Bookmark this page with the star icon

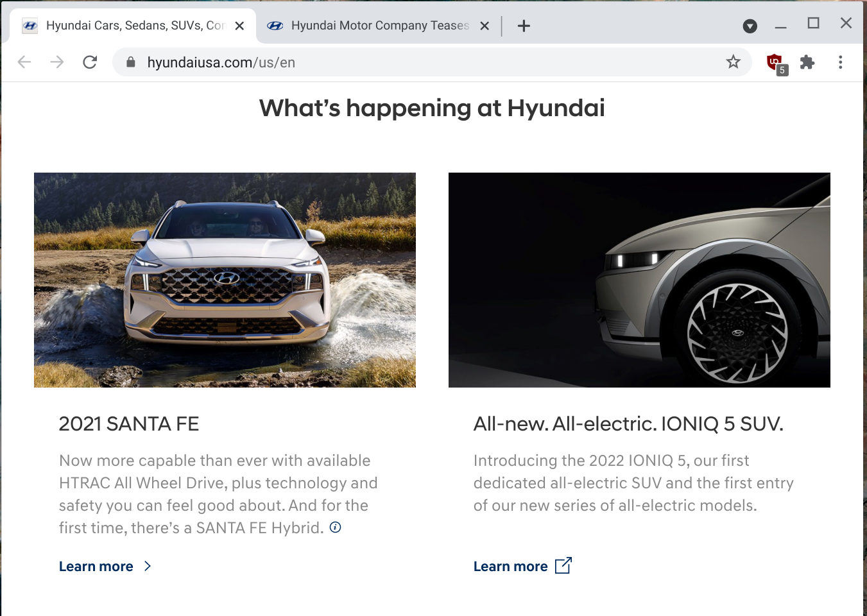733,62
